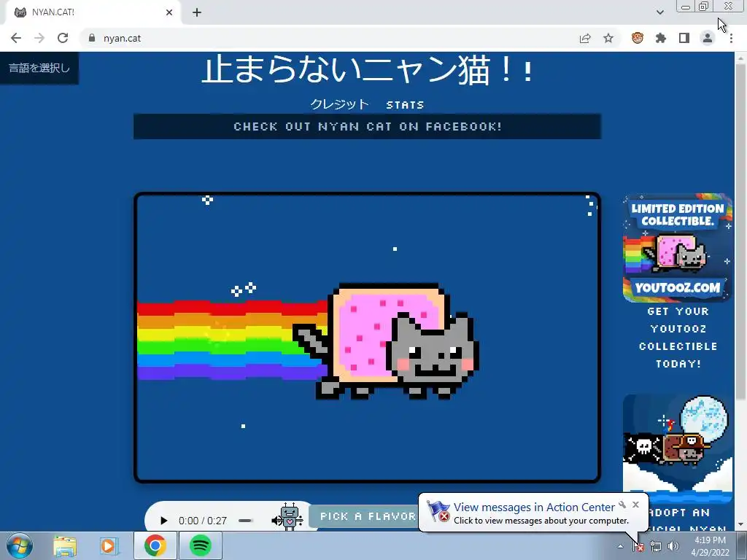Share this page using the share icon
Viewport: 747px width, 560px height.
[585, 38]
